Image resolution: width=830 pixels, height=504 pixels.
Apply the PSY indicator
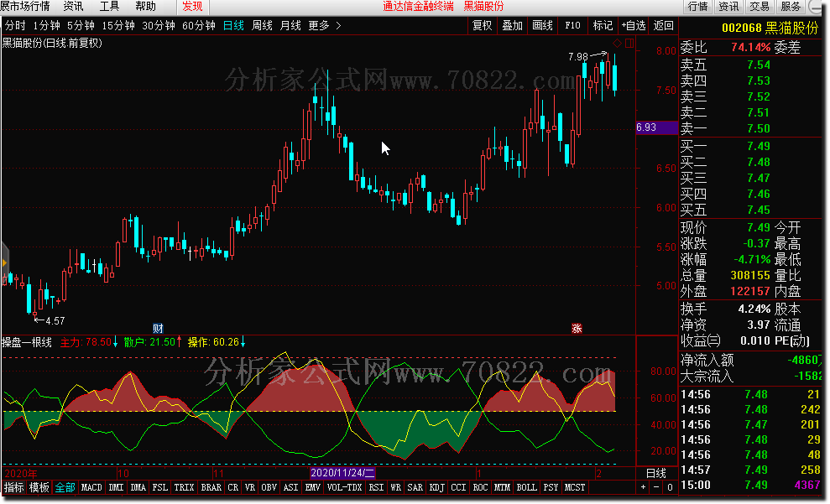[551, 487]
